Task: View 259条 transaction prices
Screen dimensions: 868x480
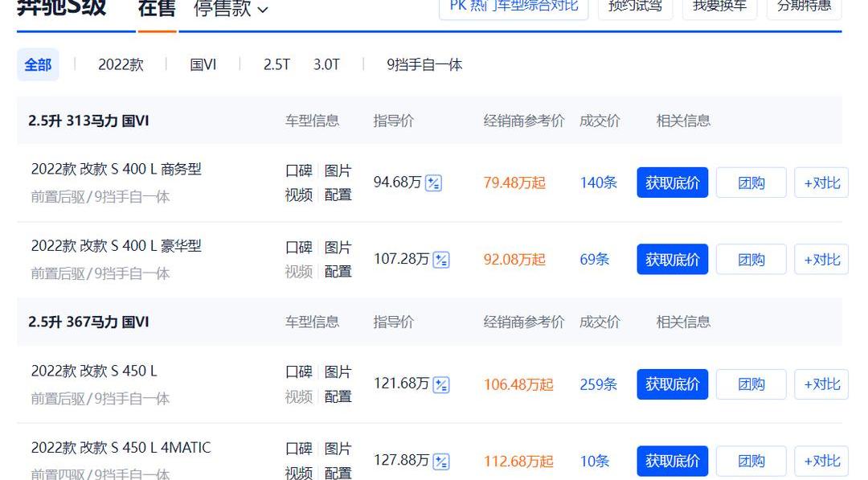Action: (x=599, y=384)
